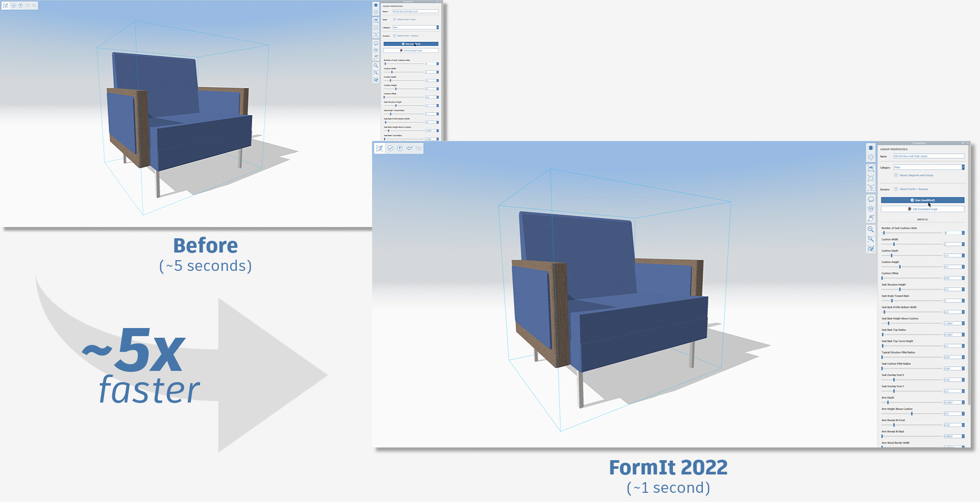Click Cushion Height slider handle in the Before window
Viewport: 980px width, 502px height.
396,89
